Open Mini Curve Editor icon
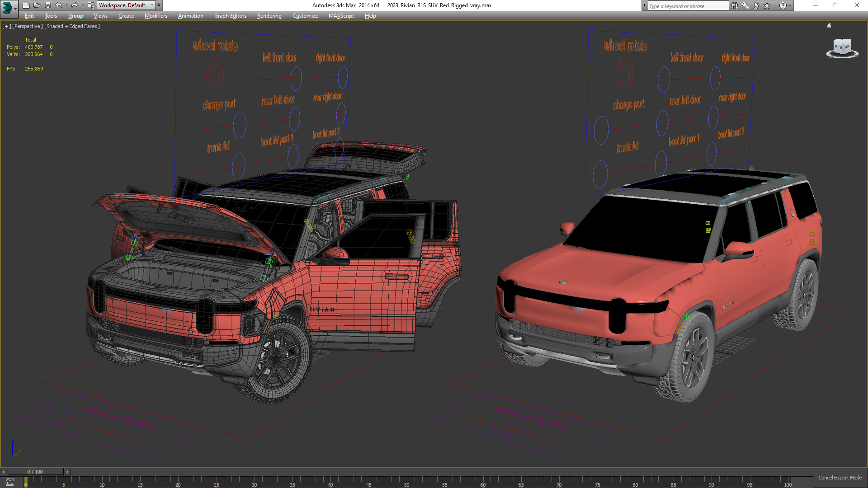868x488 pixels. click(9, 482)
